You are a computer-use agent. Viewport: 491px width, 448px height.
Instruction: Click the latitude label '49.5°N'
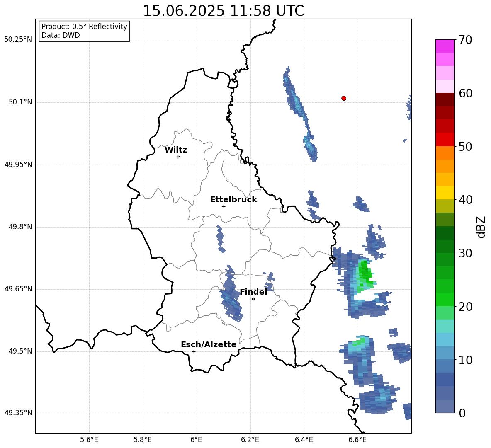(x=20, y=351)
